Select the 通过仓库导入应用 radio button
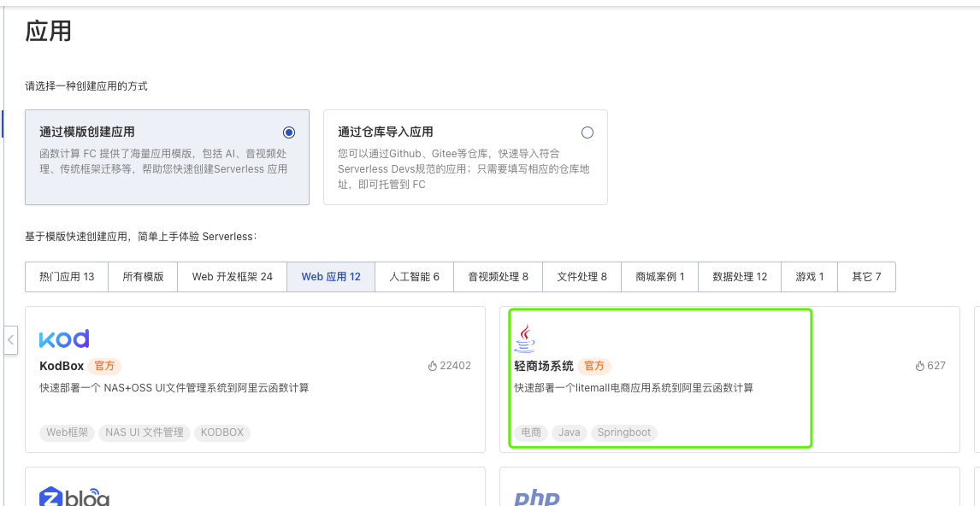The image size is (980, 506). click(x=587, y=132)
